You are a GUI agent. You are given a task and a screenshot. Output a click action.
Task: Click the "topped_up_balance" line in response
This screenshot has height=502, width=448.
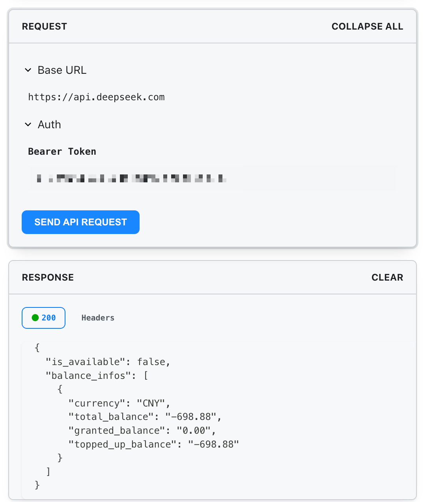coord(154,444)
